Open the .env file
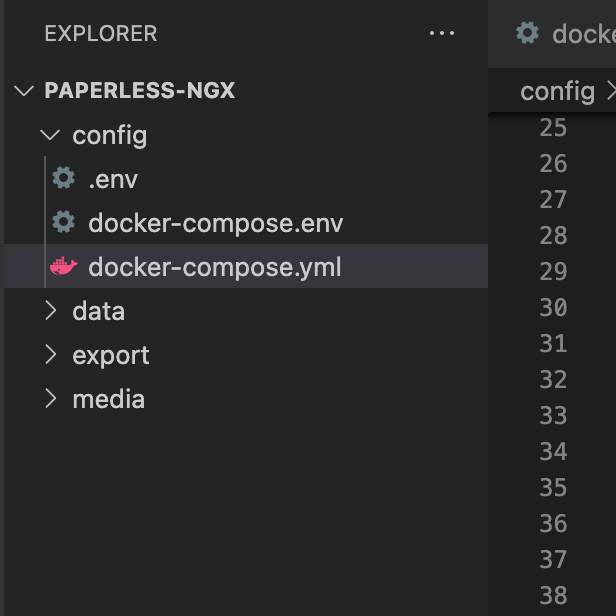Image resolution: width=616 pixels, height=616 pixels. tap(112, 180)
